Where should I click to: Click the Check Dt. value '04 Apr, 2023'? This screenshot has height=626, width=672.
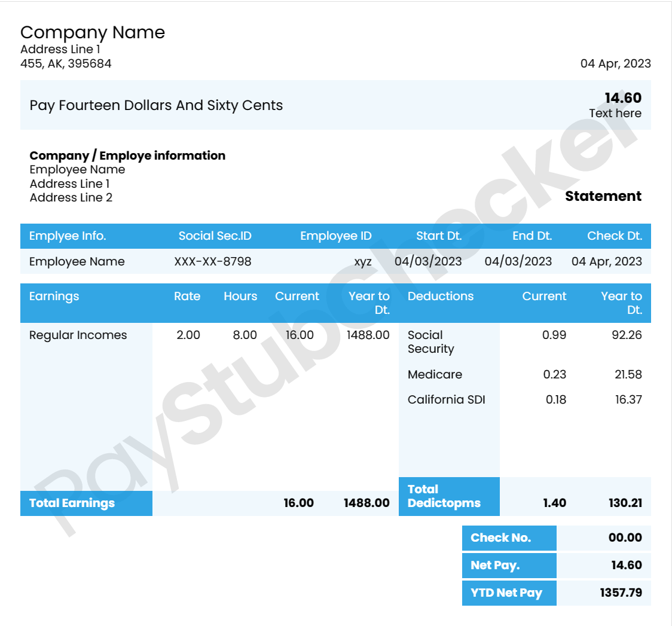607,261
